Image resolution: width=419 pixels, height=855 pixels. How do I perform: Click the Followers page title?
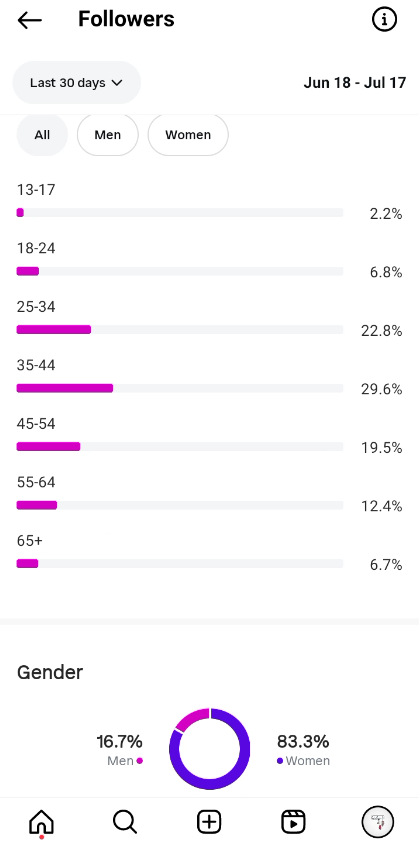click(126, 19)
